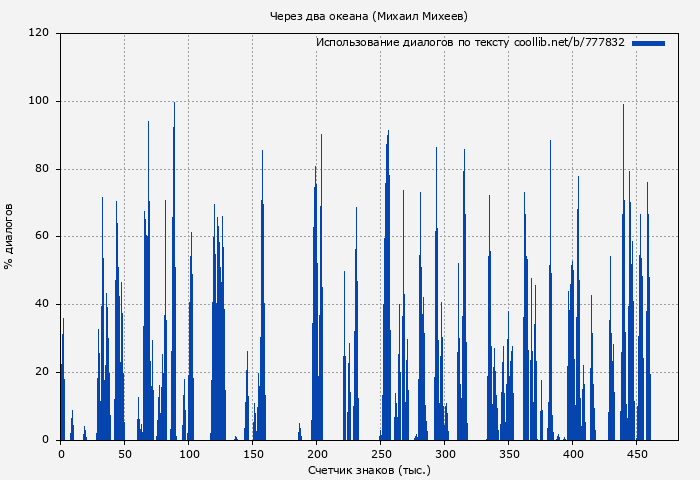Click the blue legend color swatch

[x=648, y=43]
